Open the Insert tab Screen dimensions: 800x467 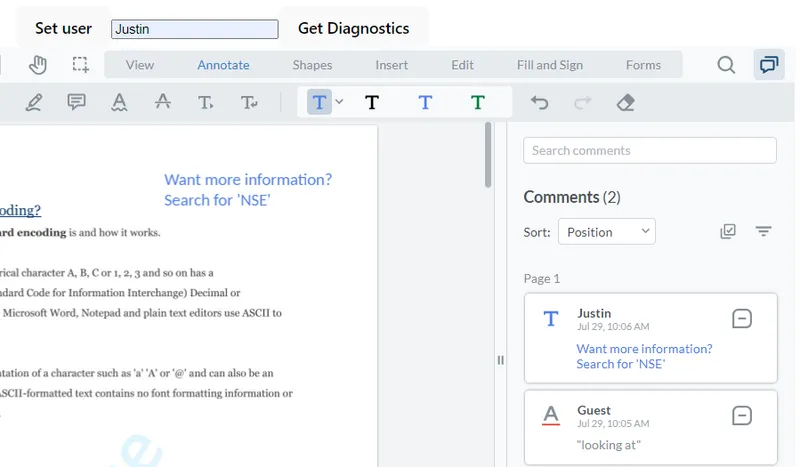coord(391,65)
